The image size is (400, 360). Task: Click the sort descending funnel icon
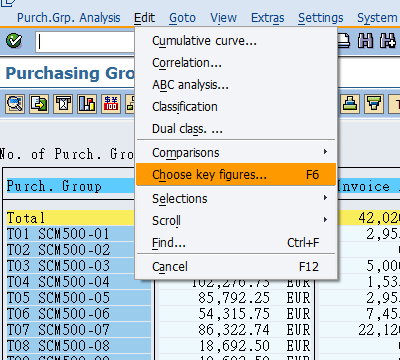[374, 104]
